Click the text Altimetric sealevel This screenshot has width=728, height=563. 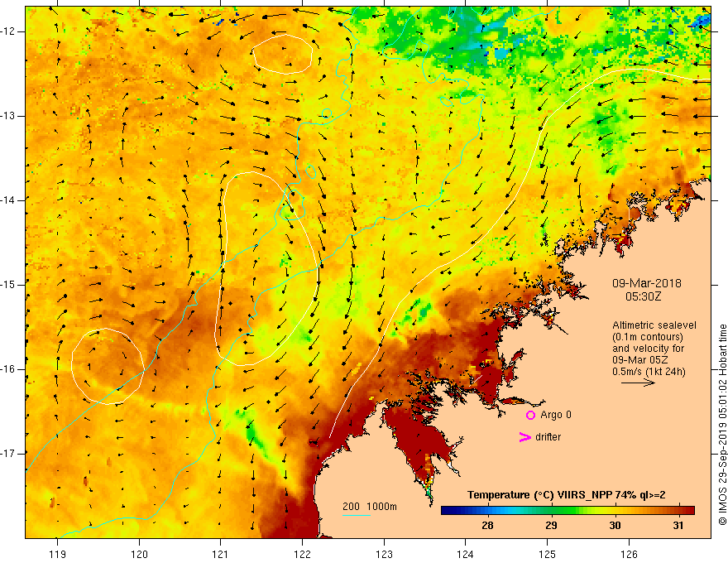(654, 325)
